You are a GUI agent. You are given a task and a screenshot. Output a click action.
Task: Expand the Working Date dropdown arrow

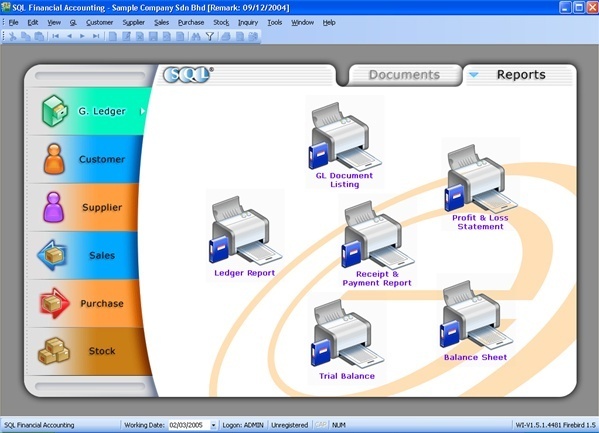click(x=213, y=425)
